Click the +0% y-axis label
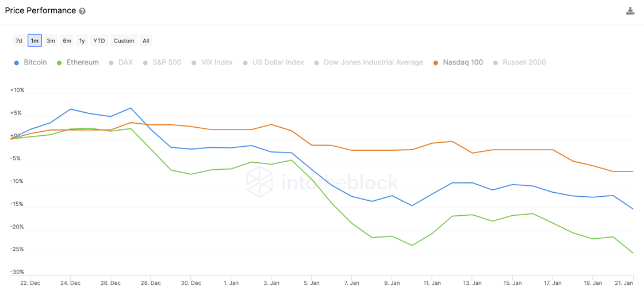644x290 pixels. 16,136
